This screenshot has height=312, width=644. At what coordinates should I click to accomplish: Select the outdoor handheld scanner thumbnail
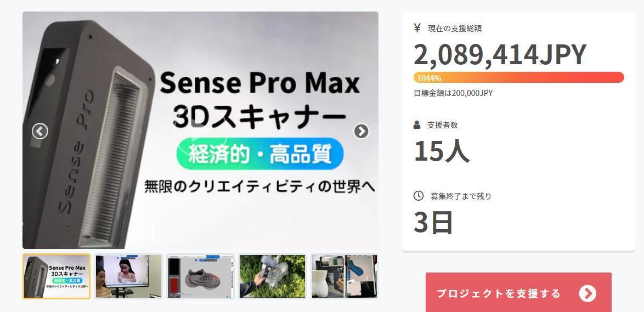[272, 276]
